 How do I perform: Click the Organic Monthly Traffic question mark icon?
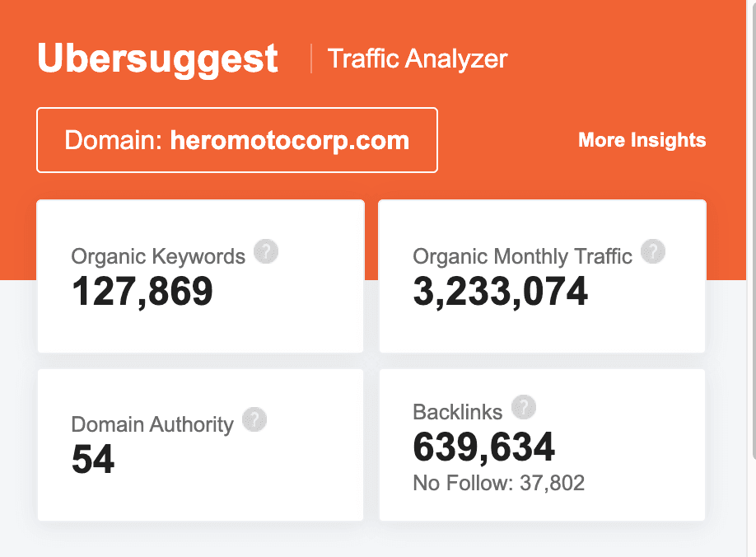652,251
